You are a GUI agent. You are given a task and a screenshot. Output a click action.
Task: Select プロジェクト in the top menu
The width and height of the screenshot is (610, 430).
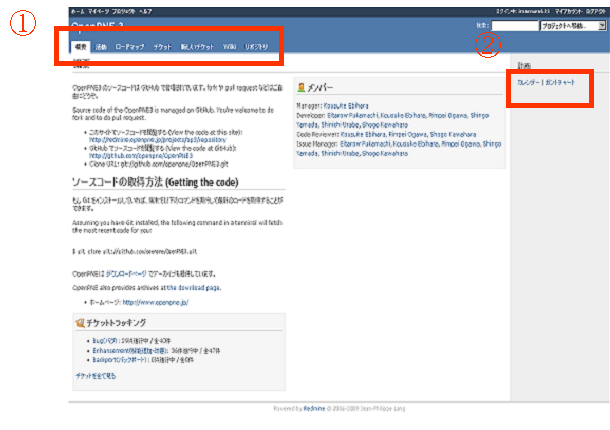coord(124,11)
